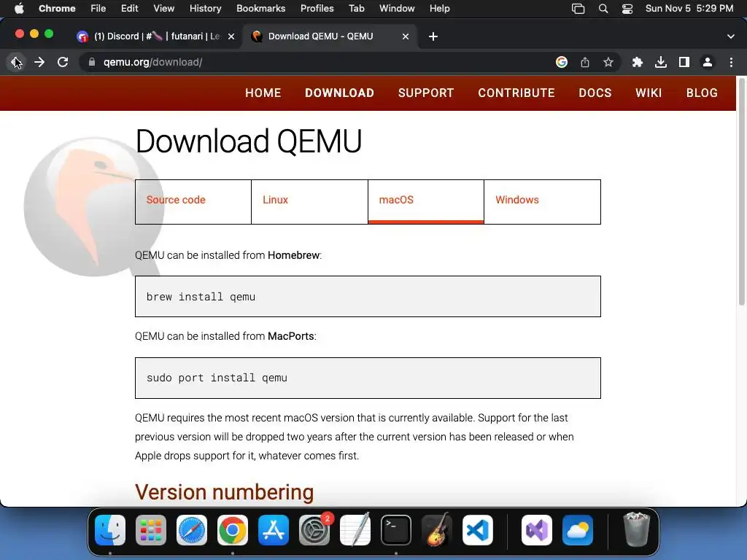Click the Google icon in the address bar
This screenshot has width=747, height=560.
click(x=562, y=62)
